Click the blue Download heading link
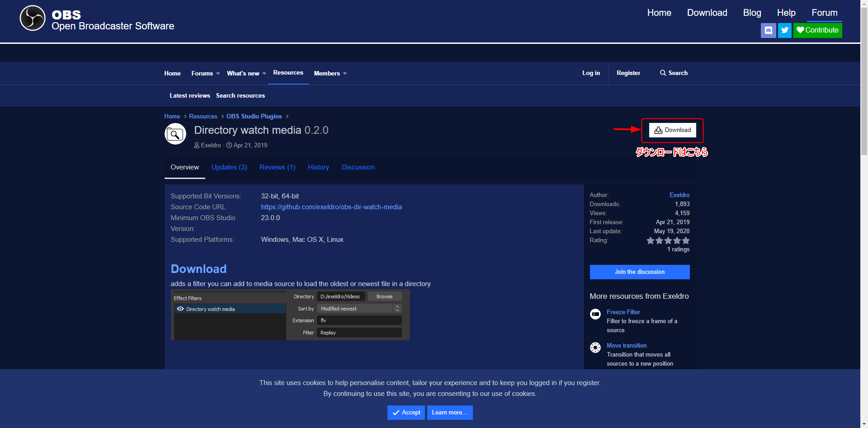868x428 pixels. click(198, 269)
